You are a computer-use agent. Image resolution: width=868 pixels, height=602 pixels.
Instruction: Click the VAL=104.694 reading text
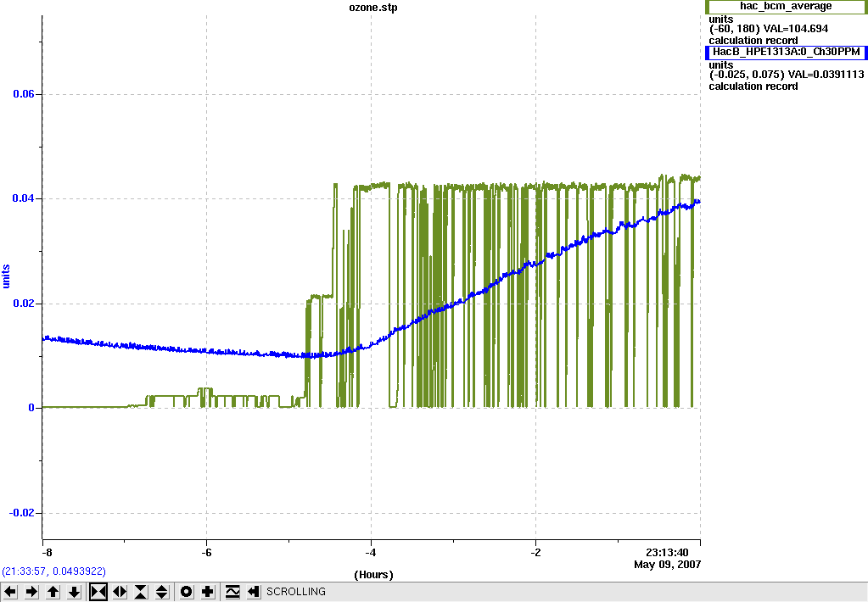796,29
